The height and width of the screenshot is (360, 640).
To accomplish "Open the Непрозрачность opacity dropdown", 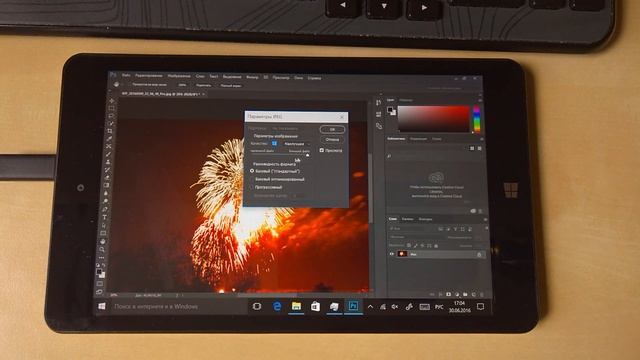I will tap(478, 237).
